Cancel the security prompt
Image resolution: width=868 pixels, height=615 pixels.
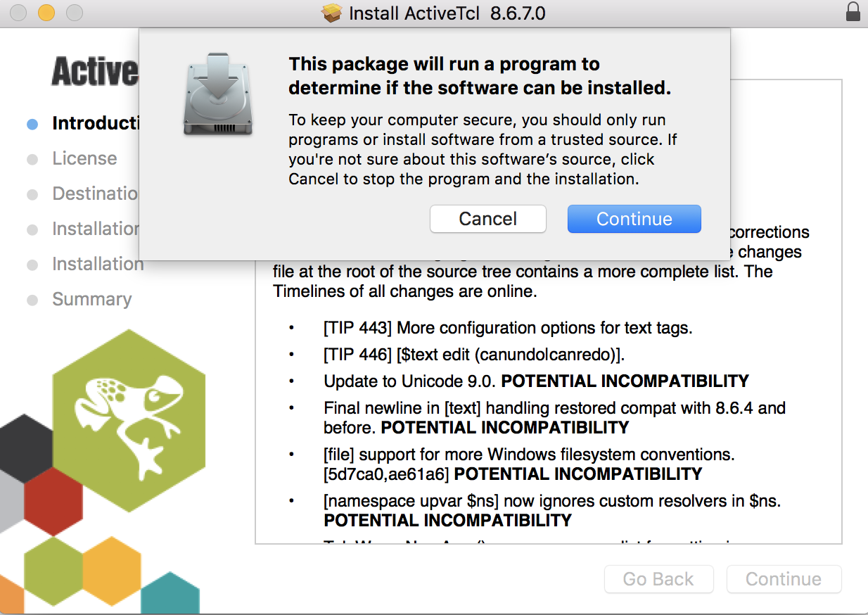click(488, 219)
